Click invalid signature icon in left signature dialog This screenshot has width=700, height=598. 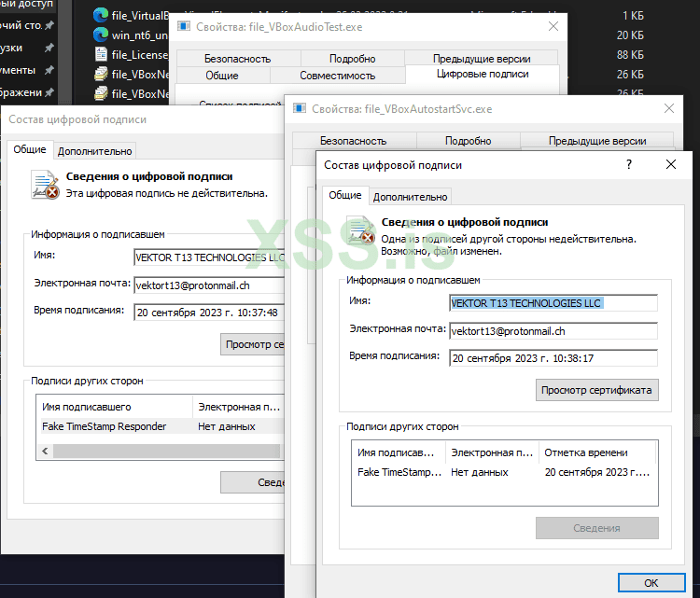tap(45, 185)
